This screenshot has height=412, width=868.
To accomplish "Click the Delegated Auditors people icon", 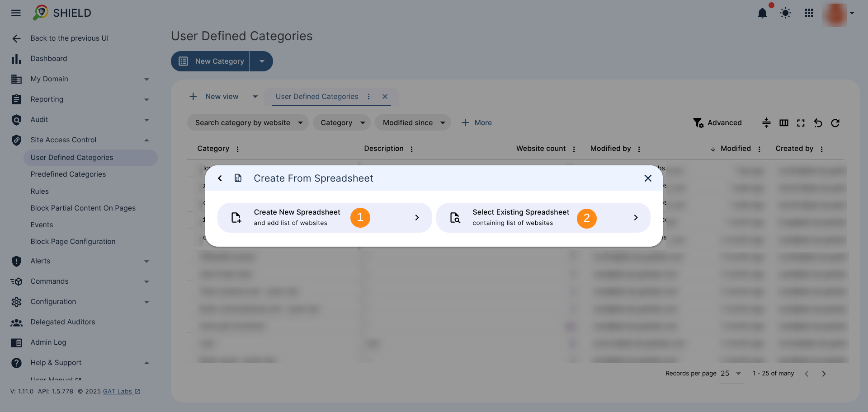I will point(16,323).
